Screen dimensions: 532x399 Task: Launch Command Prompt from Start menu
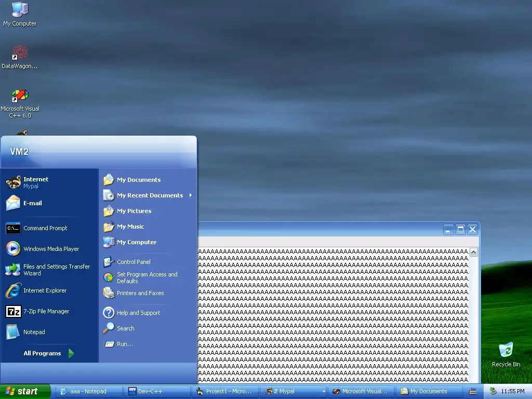49,228
